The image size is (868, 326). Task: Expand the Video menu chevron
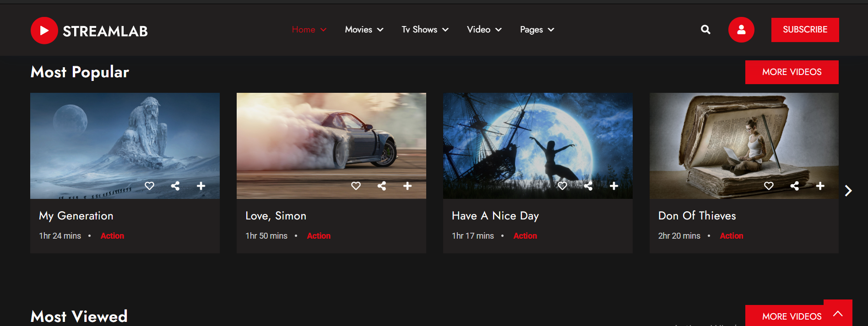pyautogui.click(x=499, y=30)
